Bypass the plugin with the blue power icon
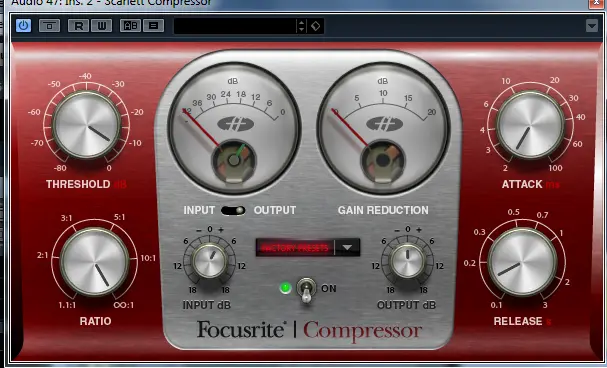607x368 pixels. (24, 26)
